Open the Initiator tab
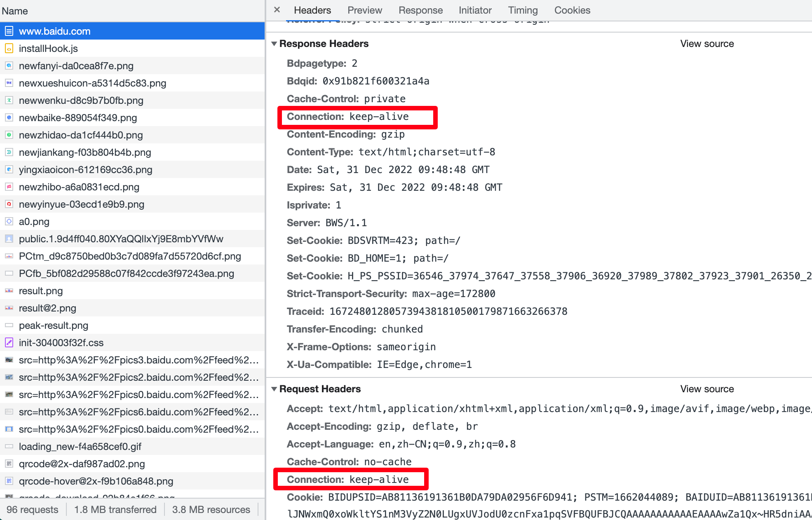The image size is (812, 520). tap(475, 10)
